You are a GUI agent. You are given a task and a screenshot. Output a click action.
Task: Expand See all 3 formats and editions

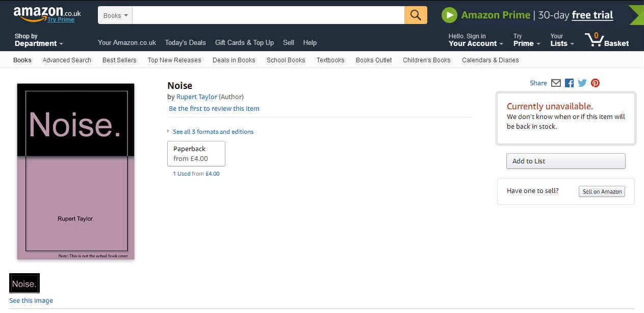click(213, 132)
